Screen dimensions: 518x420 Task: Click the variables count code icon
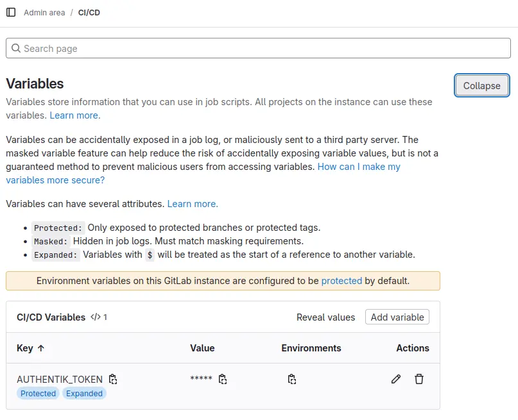click(x=96, y=317)
